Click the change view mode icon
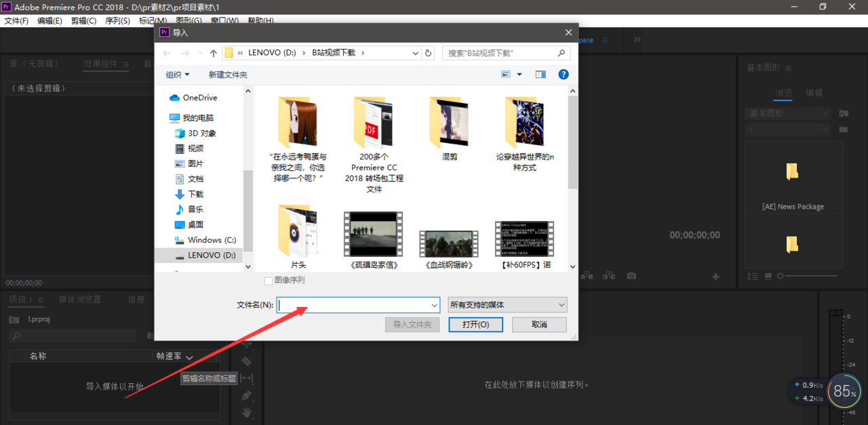 pos(506,75)
